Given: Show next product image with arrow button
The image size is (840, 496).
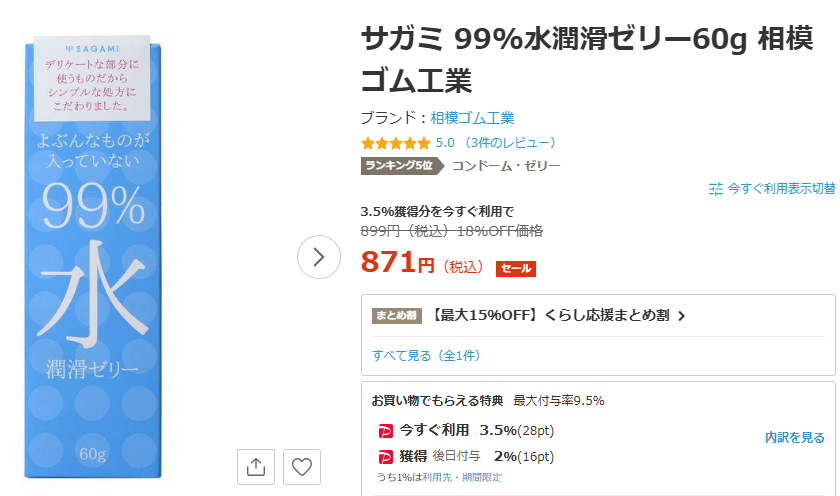Looking at the screenshot, I should pyautogui.click(x=319, y=257).
